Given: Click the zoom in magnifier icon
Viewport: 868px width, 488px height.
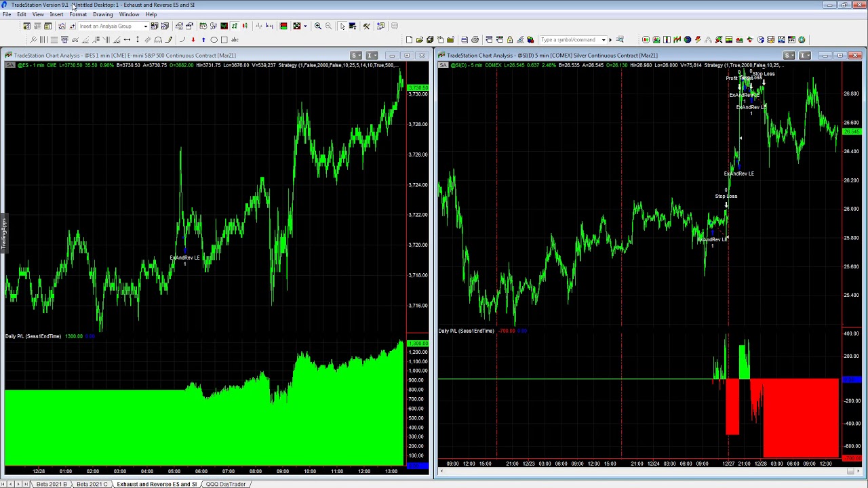Looking at the screenshot, I should point(317,26).
